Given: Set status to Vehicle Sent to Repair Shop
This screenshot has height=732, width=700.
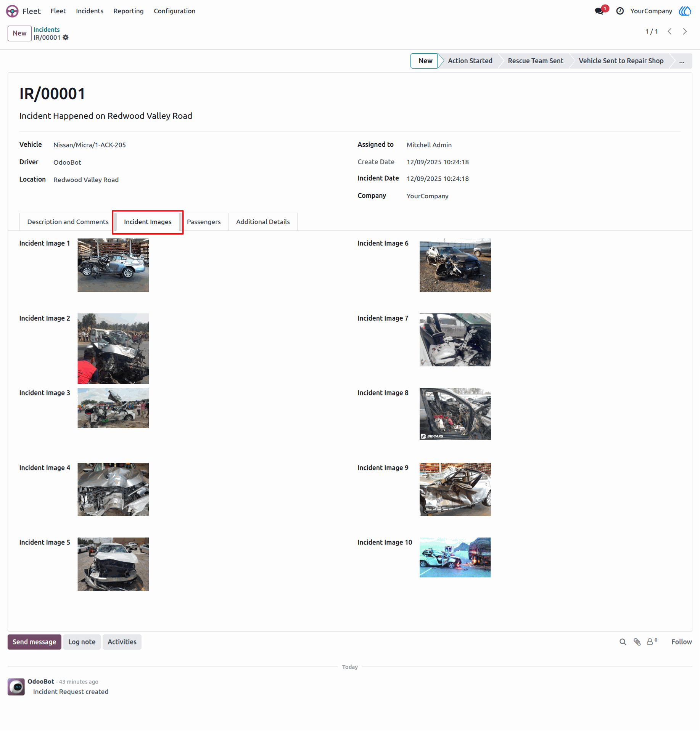Looking at the screenshot, I should [621, 61].
